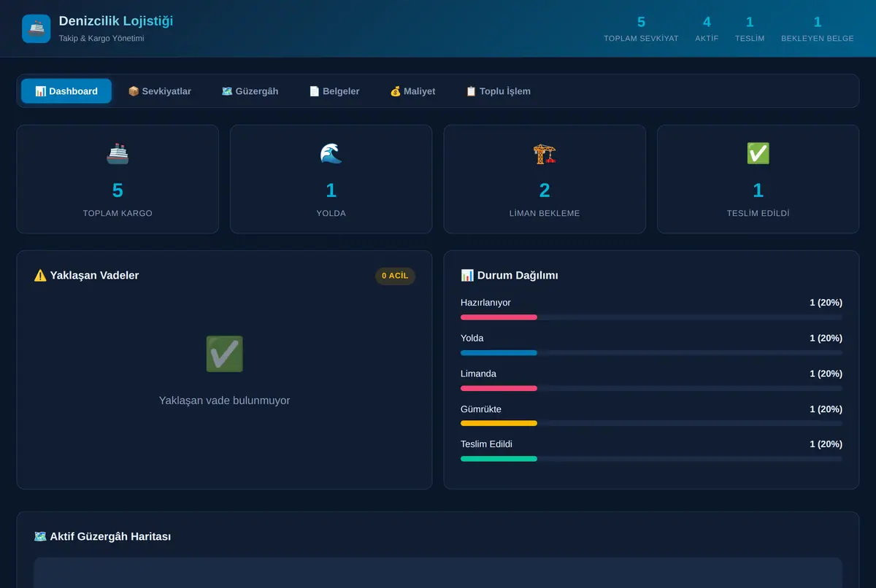Open the Güzergâh tab
The width and height of the screenshot is (876, 588).
[250, 91]
